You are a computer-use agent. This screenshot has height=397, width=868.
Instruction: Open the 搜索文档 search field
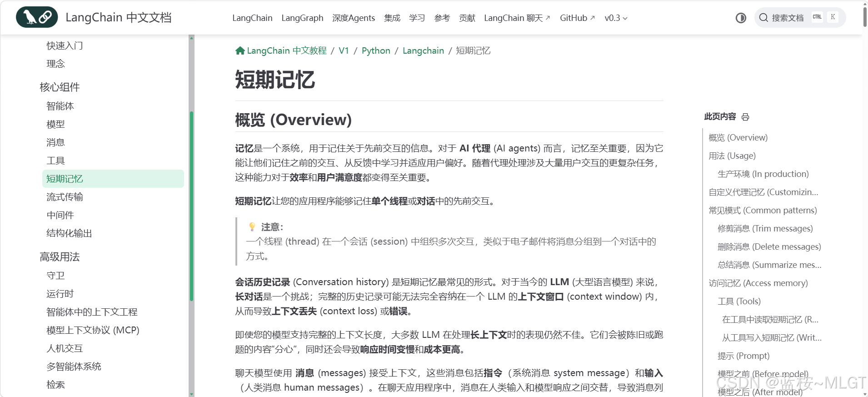tap(800, 18)
